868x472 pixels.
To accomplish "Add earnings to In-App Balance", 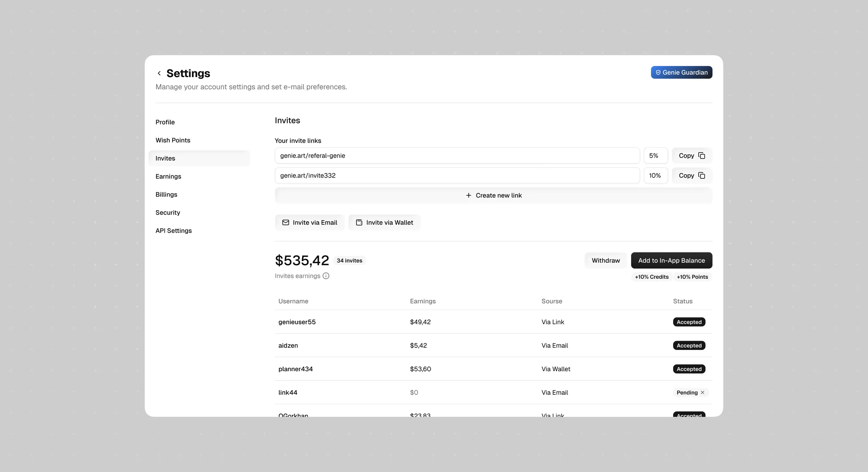I will point(671,261).
